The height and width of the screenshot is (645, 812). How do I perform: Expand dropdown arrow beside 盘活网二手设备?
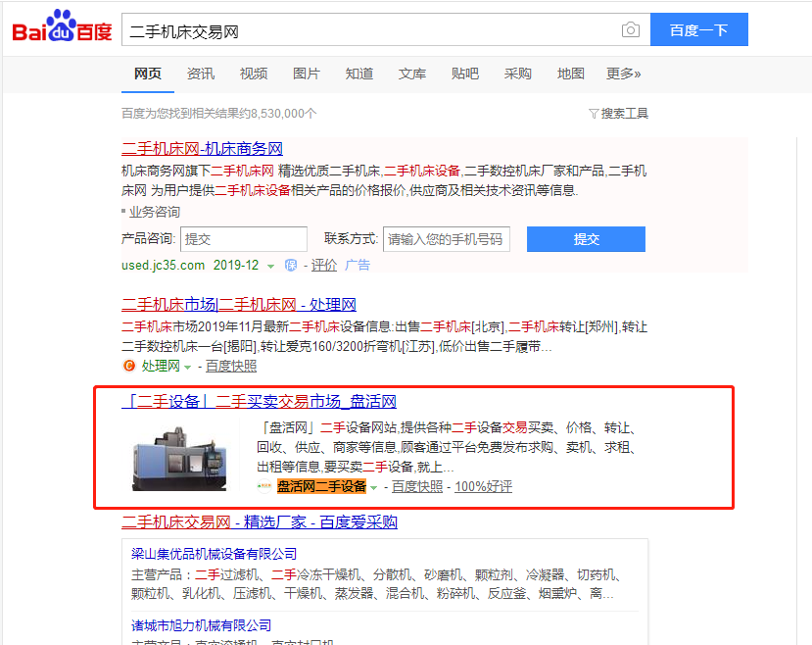(373, 487)
